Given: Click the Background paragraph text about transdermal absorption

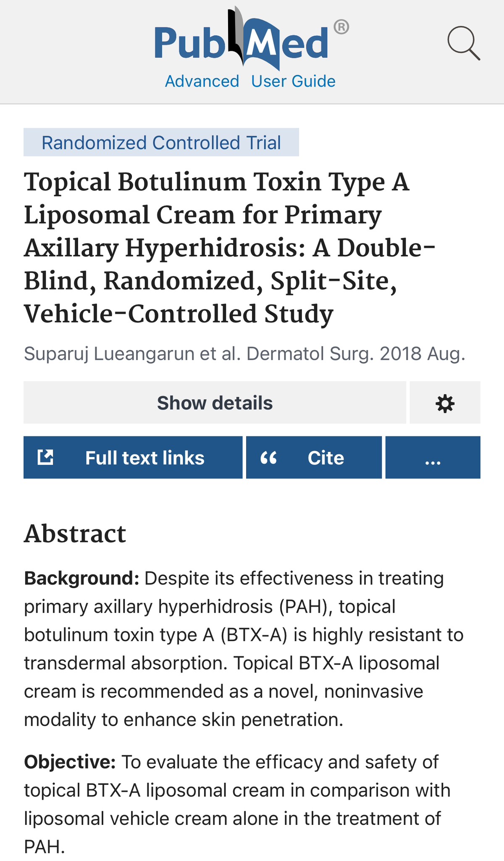Looking at the screenshot, I should tap(231, 663).
